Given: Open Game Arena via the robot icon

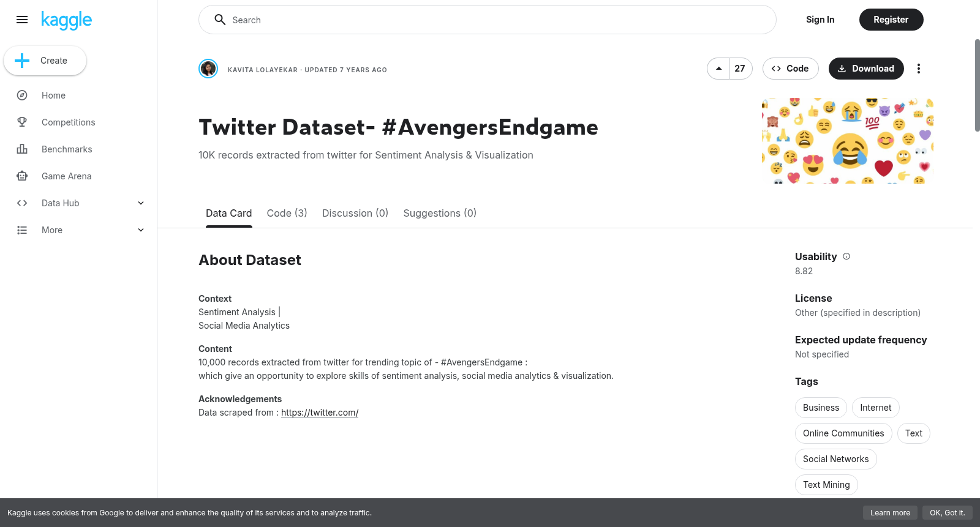Looking at the screenshot, I should click(22, 176).
